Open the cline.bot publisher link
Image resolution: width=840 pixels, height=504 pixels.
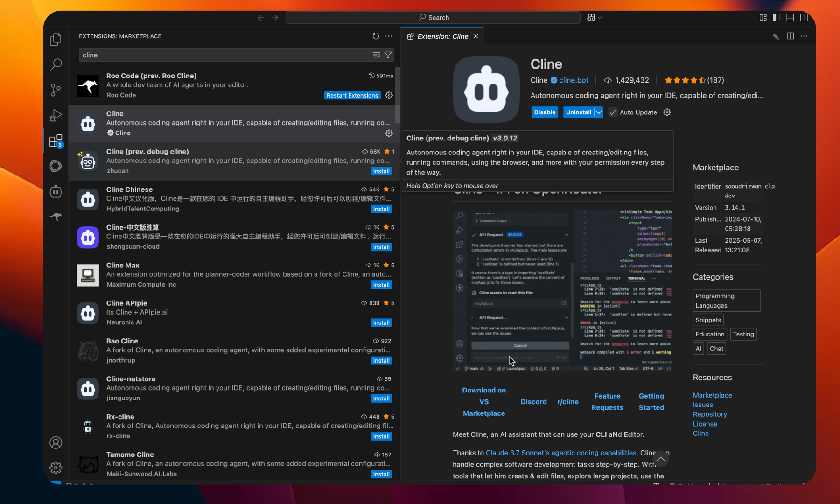[x=574, y=80]
